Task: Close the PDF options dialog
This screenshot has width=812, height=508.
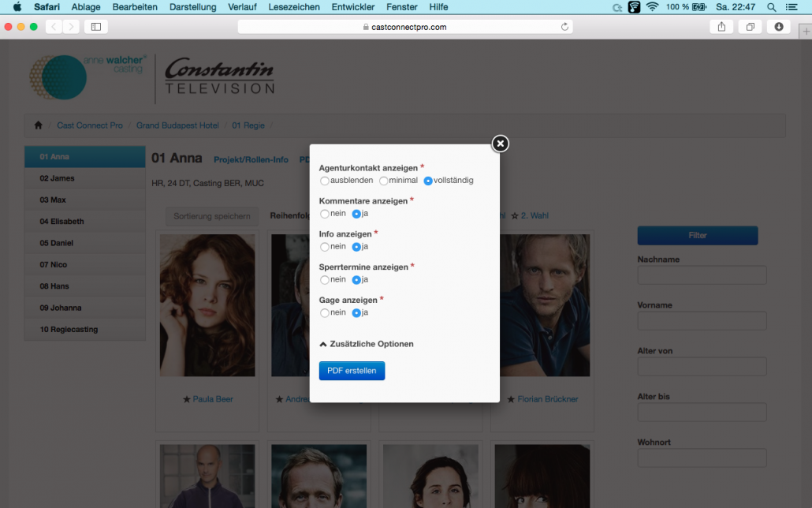Action: coord(501,144)
